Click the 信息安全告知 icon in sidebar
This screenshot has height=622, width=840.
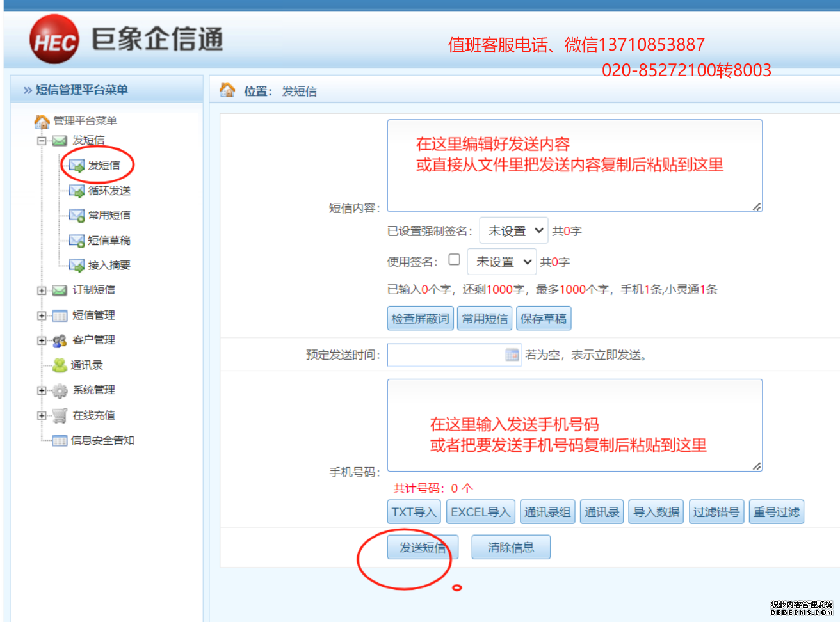click(x=60, y=440)
